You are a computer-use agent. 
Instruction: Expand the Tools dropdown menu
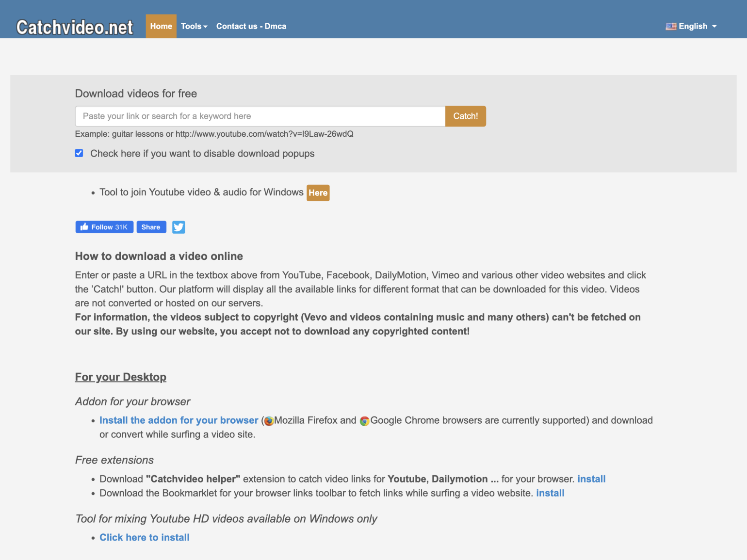pos(194,26)
